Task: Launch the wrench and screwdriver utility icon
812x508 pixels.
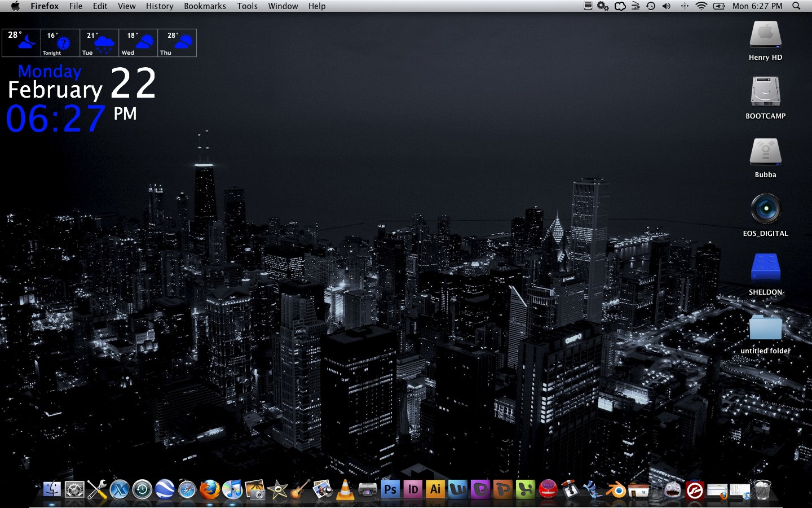Action: click(x=97, y=489)
